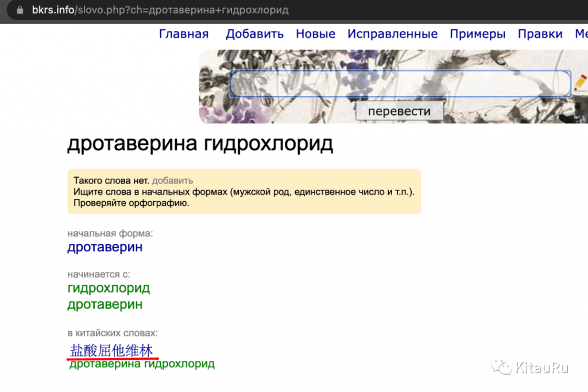Open the Главная menu item
The height and width of the screenshot is (392, 588).
coord(184,33)
